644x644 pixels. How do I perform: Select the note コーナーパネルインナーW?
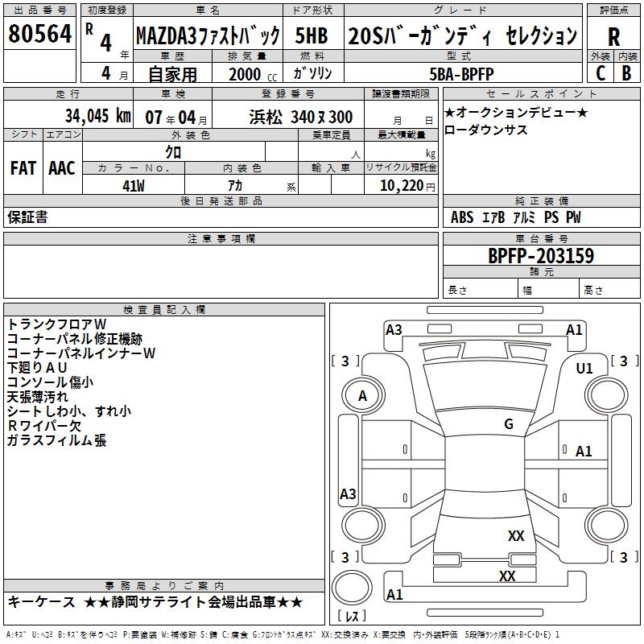81,353
